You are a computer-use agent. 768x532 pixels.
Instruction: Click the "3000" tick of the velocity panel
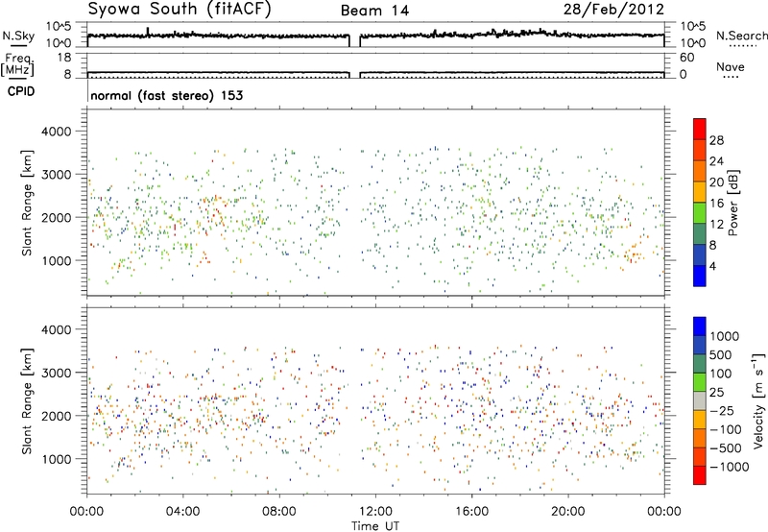[56, 373]
